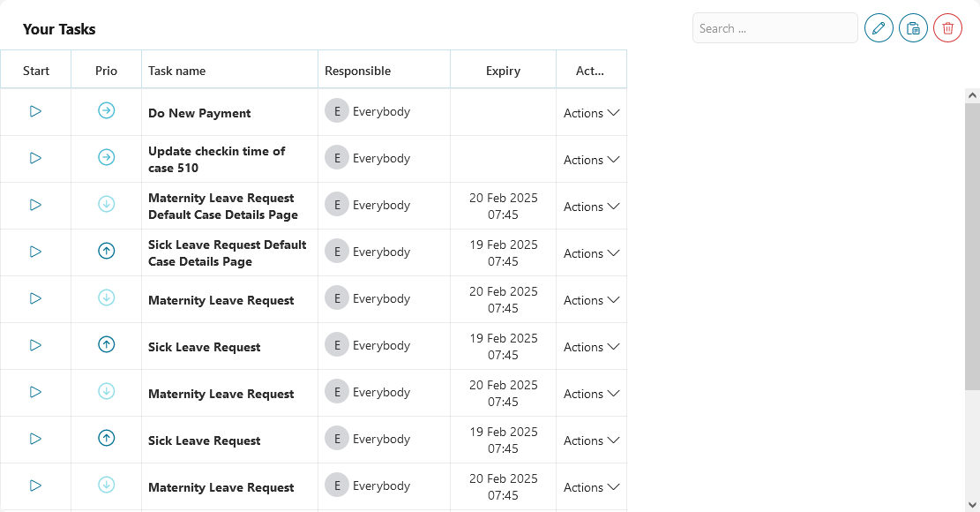980x512 pixels.
Task: Click priority icon of Update checkin time row
Action: tap(106, 157)
